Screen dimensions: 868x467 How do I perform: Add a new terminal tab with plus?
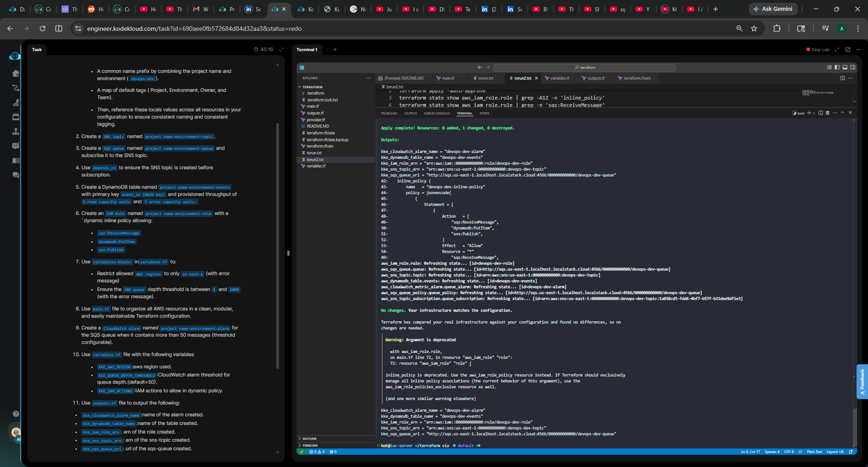[335, 50]
